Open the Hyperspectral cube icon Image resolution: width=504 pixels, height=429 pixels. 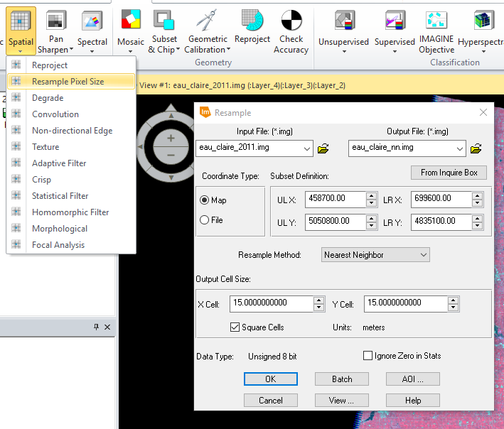tap(484, 20)
